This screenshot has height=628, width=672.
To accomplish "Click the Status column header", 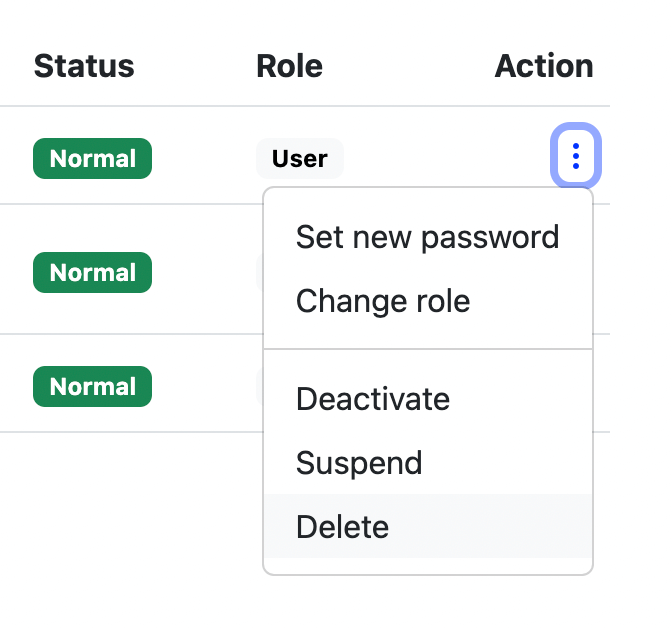I will click(x=84, y=66).
